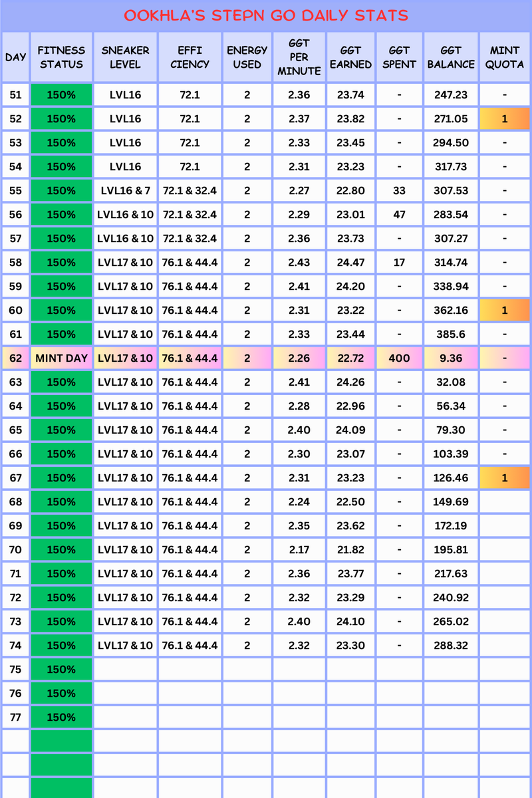
Task: Click the 2.17 GGT per minute value
Action: pos(299,550)
